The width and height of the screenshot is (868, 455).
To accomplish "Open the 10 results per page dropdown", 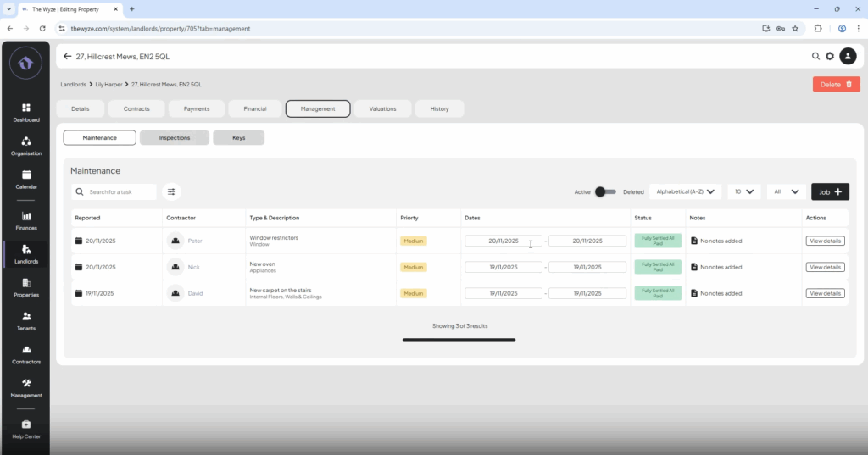I will (743, 192).
